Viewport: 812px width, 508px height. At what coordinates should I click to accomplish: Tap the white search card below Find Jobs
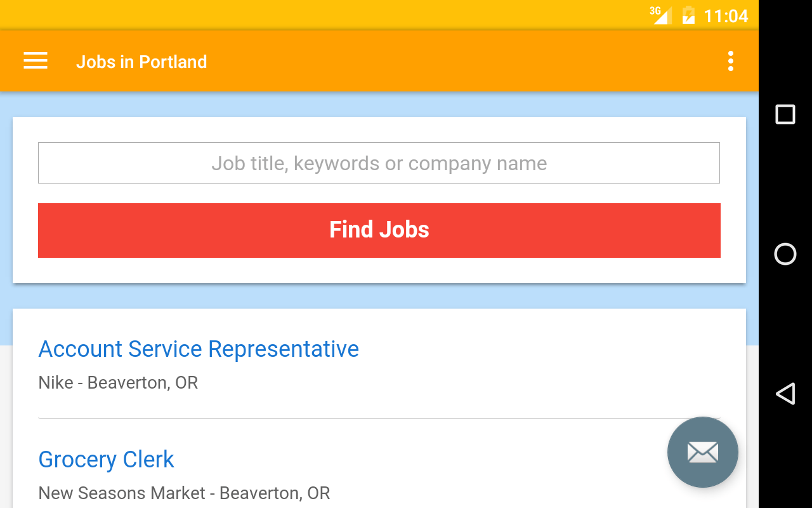coord(379,271)
